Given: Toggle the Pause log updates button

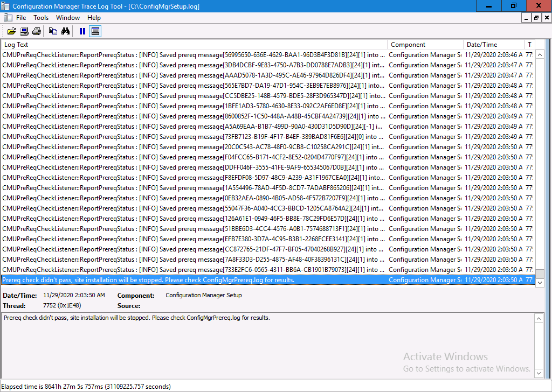Looking at the screenshot, I should point(82,31).
